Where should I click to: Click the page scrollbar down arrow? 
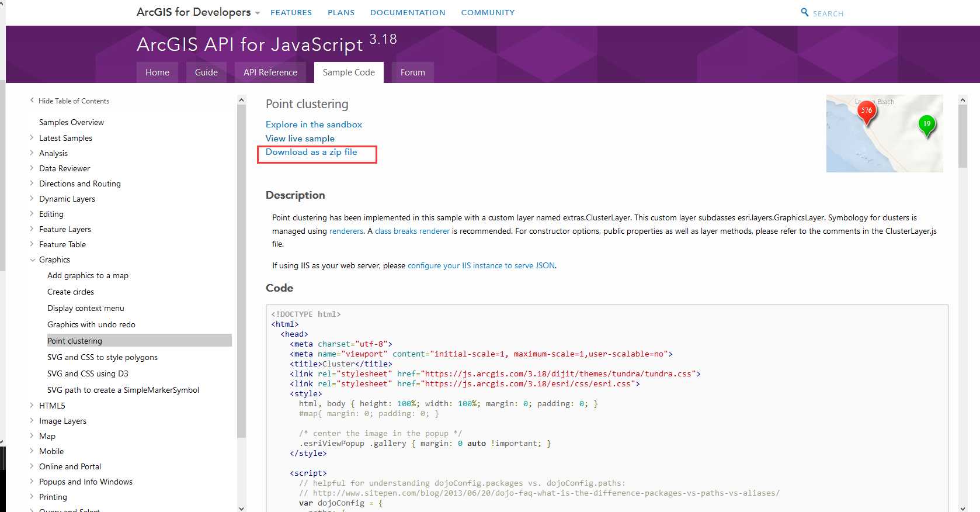(x=963, y=508)
